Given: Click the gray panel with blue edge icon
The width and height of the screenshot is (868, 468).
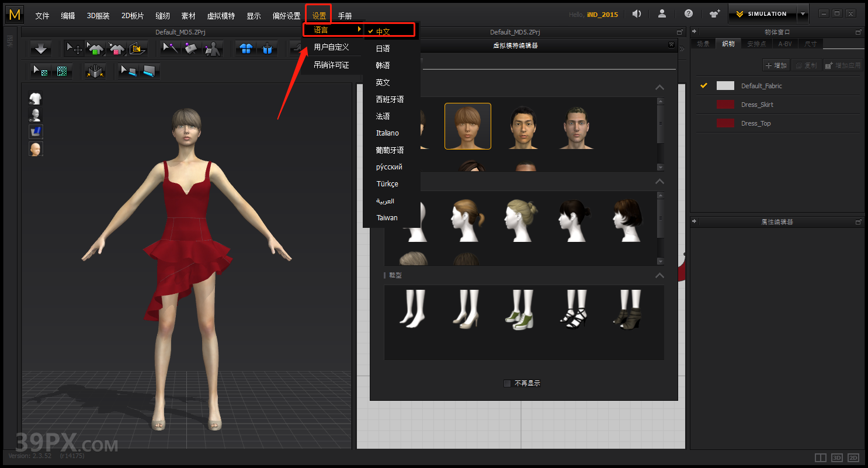Looking at the screenshot, I should (150, 71).
